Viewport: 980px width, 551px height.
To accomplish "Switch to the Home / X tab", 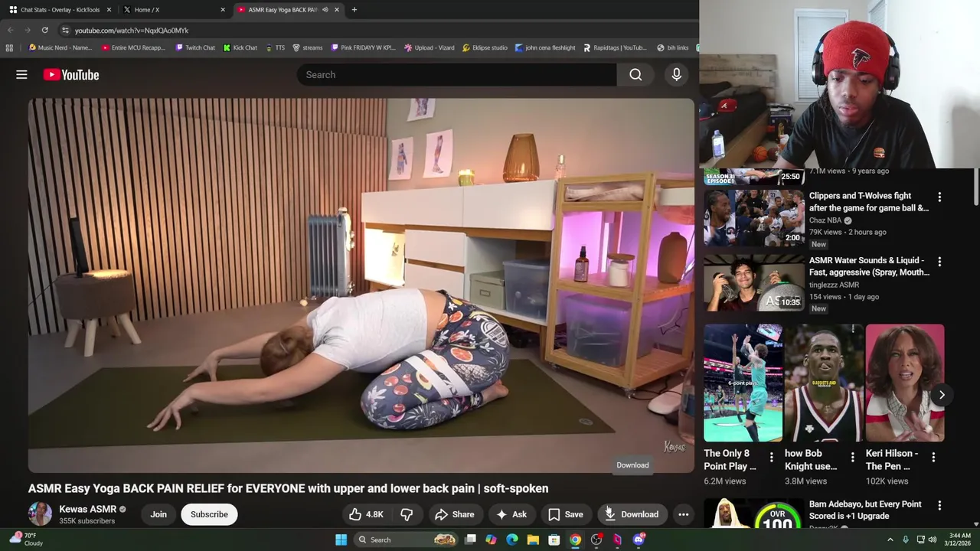I will click(174, 9).
